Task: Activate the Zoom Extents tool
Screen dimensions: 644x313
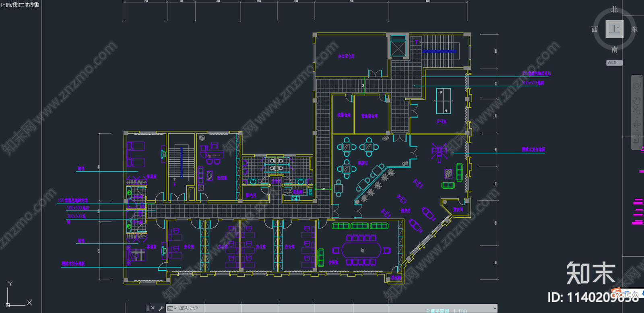Action: pos(637,110)
